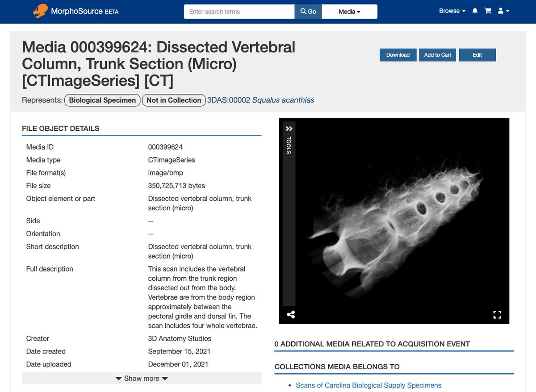Click the Full description label

(50, 269)
